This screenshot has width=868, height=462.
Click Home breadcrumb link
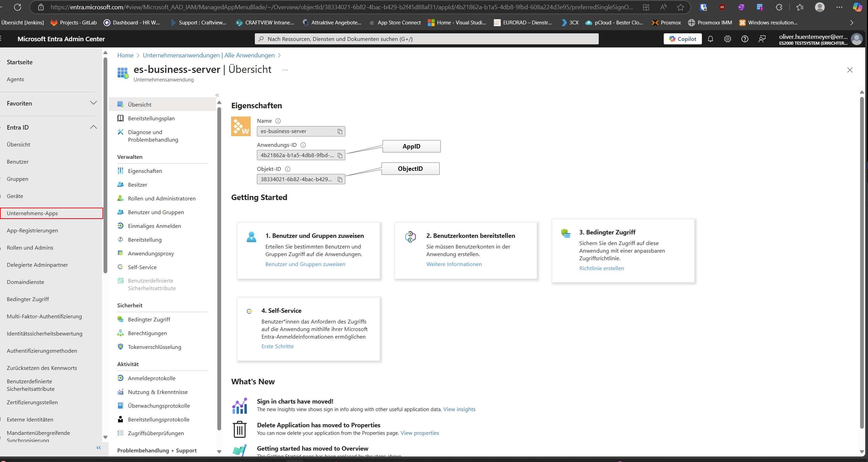coord(125,55)
